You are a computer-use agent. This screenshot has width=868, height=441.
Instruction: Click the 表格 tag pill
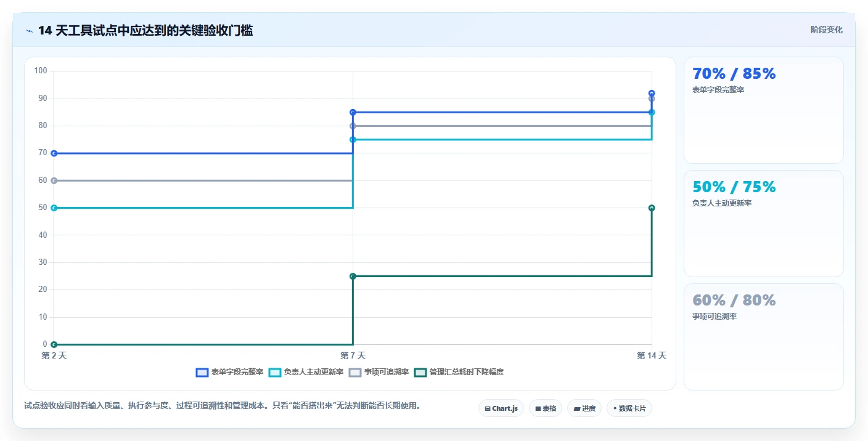pyautogui.click(x=546, y=408)
